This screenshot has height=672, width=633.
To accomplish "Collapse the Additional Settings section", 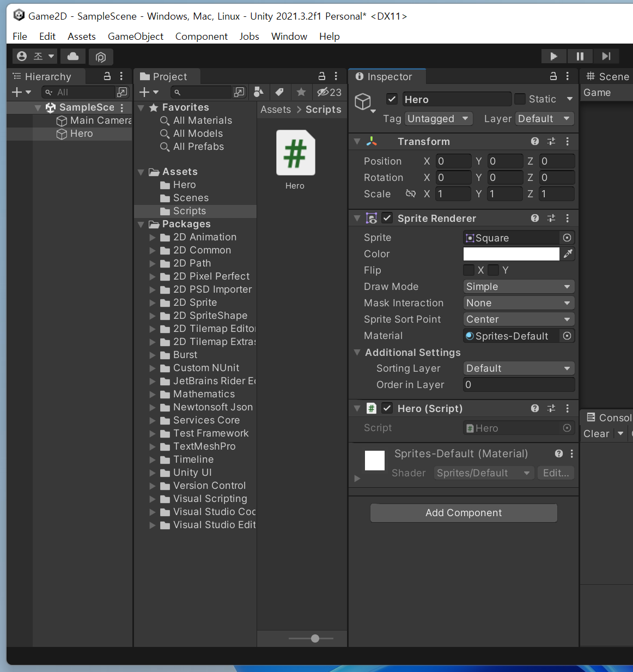I will 357,353.
